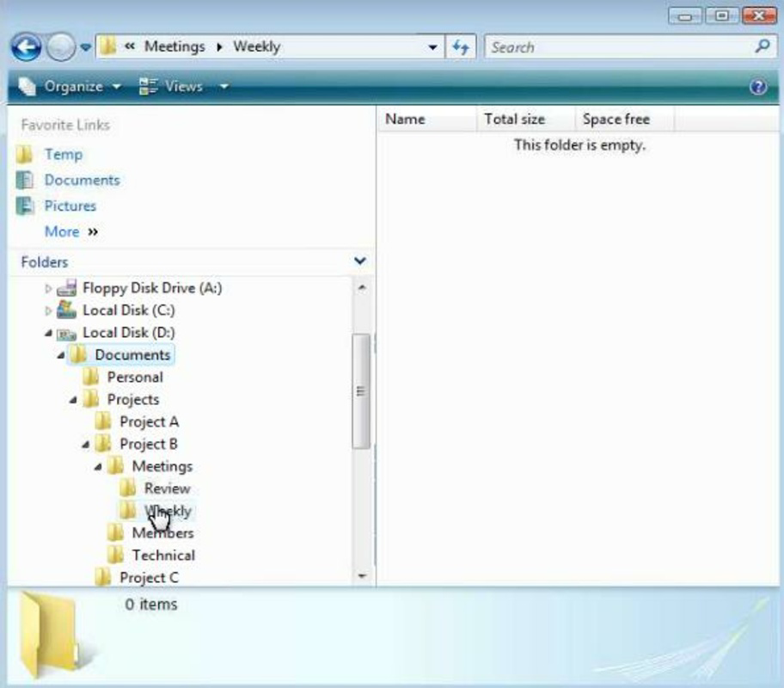Click the folder tree scroll up arrow

(x=362, y=288)
